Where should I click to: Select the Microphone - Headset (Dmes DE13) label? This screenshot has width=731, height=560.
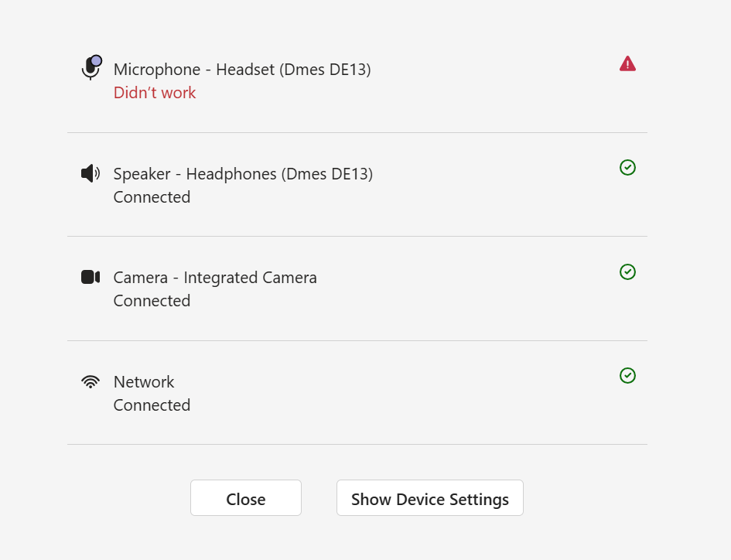click(242, 70)
